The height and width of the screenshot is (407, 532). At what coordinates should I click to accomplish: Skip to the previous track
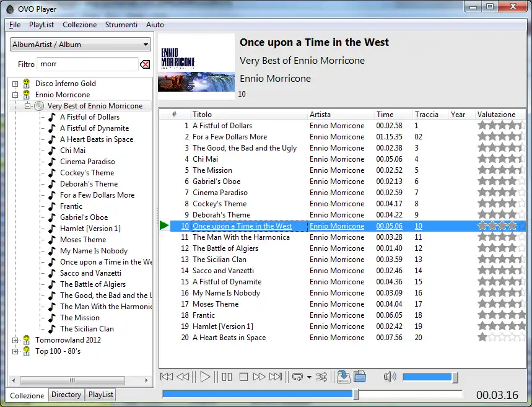click(166, 377)
